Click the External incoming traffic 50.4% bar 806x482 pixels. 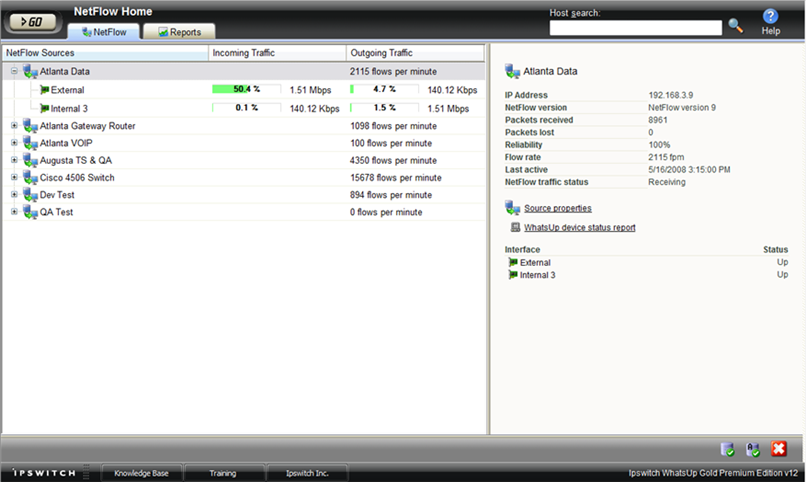[246, 90]
